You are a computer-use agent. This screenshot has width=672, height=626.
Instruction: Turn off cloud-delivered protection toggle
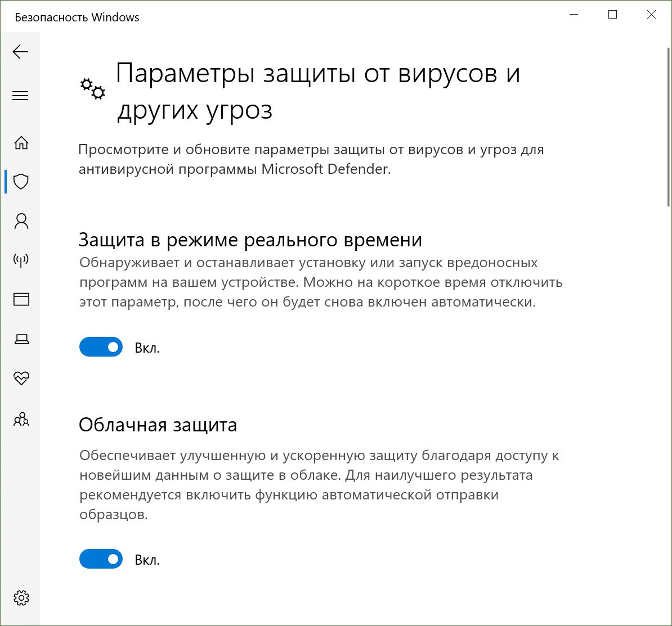point(101,559)
